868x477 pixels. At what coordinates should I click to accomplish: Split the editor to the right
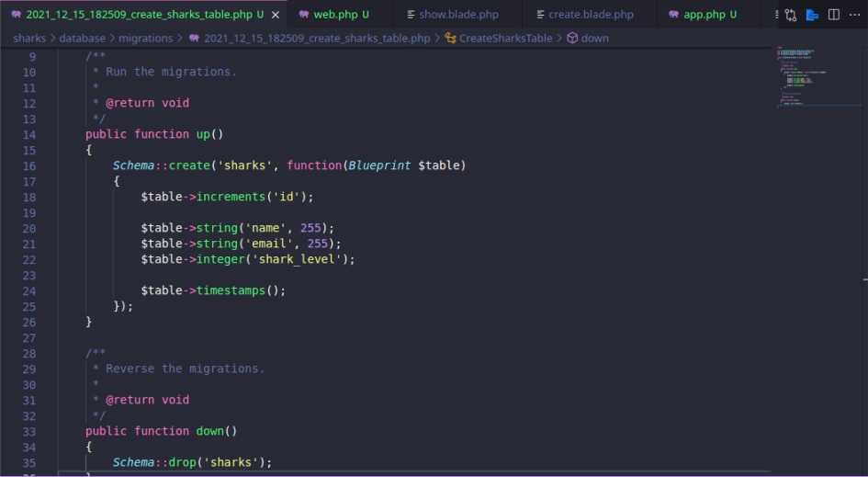point(834,15)
